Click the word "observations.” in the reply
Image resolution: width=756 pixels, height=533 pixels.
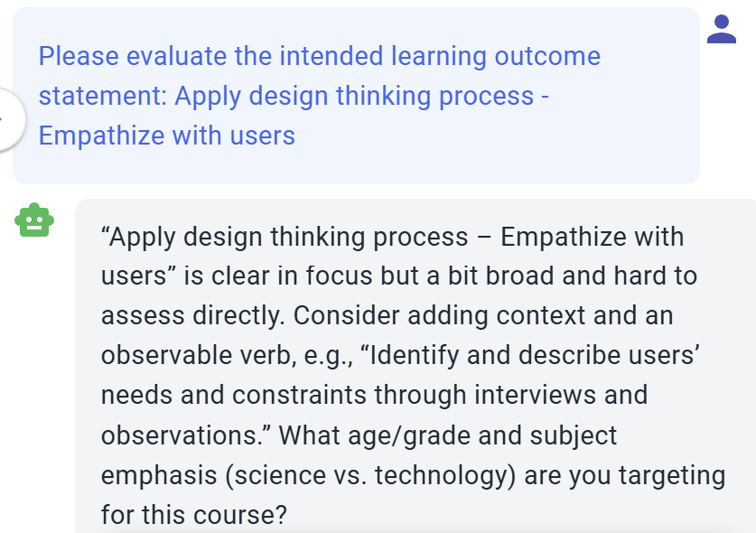click(186, 435)
